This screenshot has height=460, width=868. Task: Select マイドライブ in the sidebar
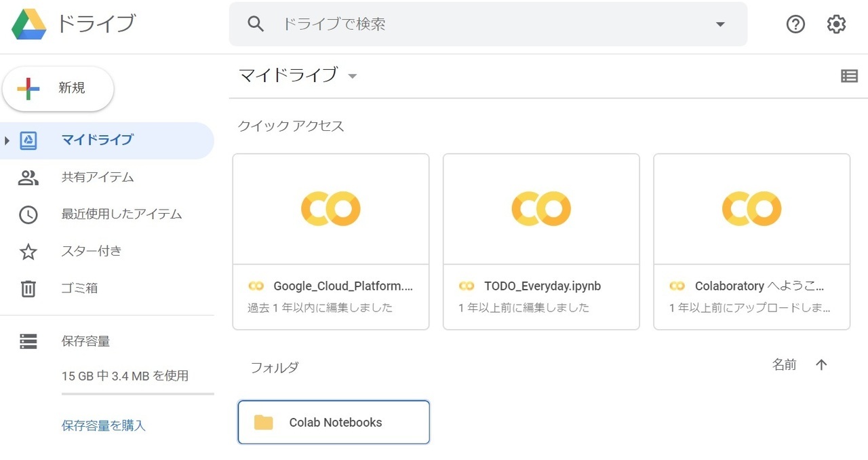tap(107, 140)
